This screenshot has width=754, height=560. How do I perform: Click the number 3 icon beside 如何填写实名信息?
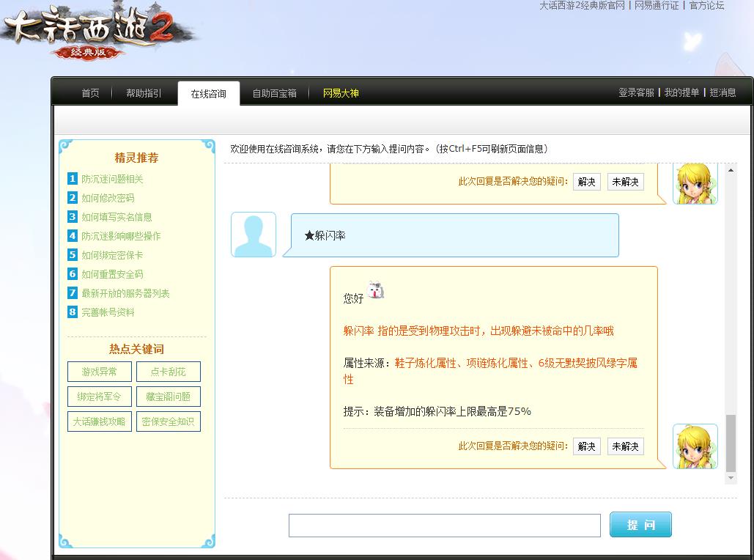point(72,217)
